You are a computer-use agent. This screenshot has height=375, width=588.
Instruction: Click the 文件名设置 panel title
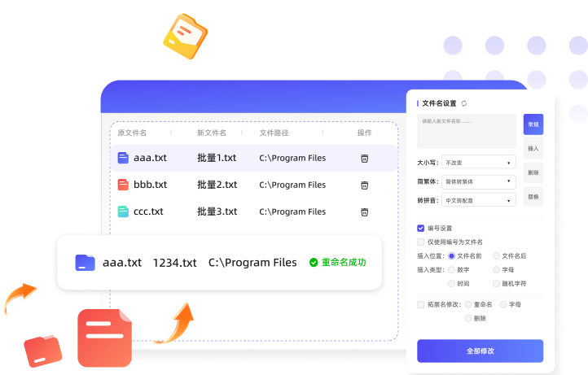coord(439,103)
